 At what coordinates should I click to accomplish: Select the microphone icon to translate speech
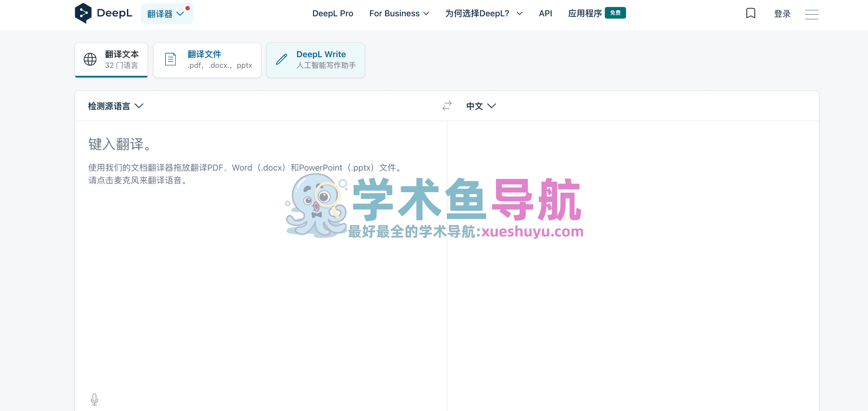(x=95, y=399)
